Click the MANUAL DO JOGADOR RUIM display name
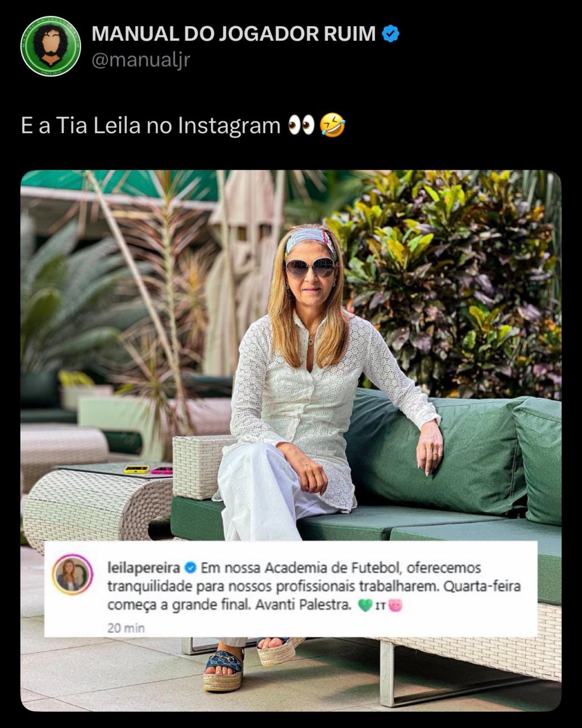582x728 pixels. pyautogui.click(x=234, y=34)
